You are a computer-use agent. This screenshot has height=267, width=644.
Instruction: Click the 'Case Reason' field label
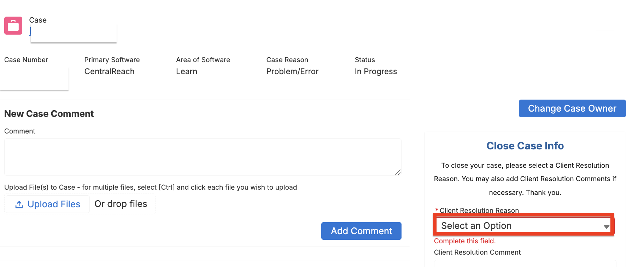[x=287, y=60]
